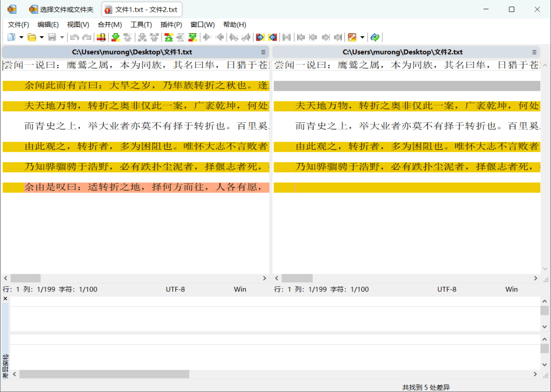Click the Current Difference icon

tap(181, 37)
